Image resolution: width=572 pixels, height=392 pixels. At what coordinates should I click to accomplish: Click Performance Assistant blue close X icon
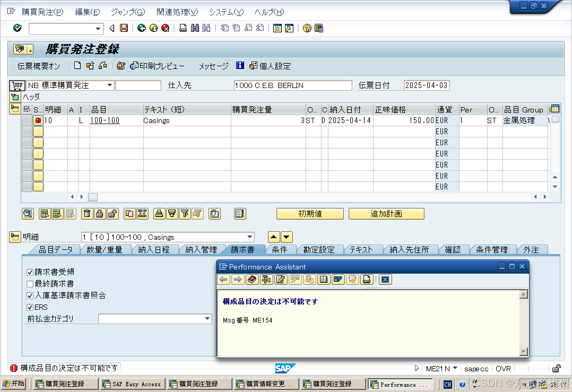[385, 280]
